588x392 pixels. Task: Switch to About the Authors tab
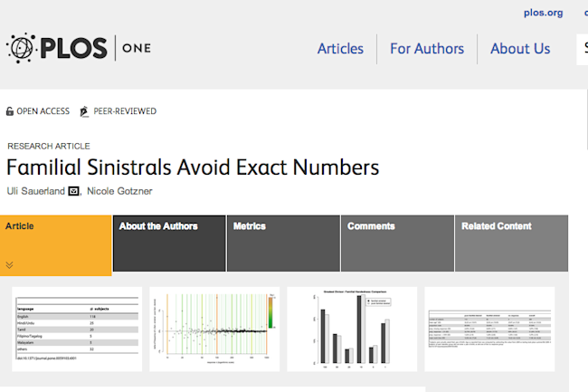[x=169, y=244]
